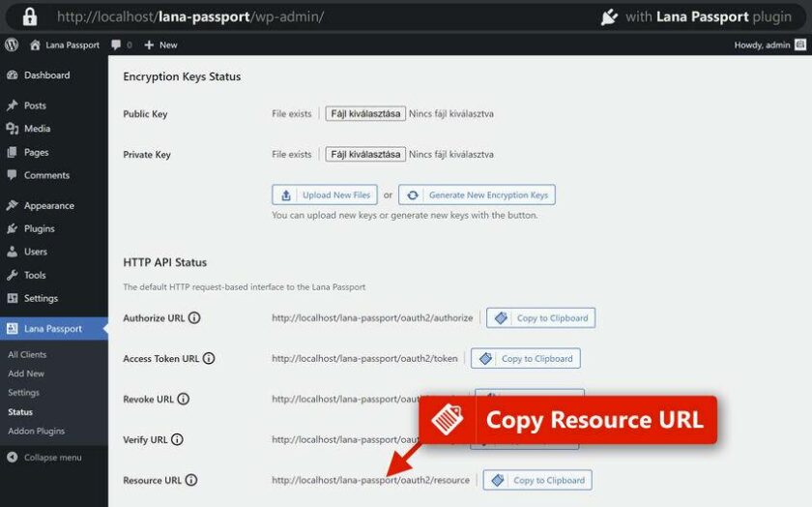This screenshot has height=507, width=812.
Task: Open the Plugins menu item
Action: (x=39, y=228)
